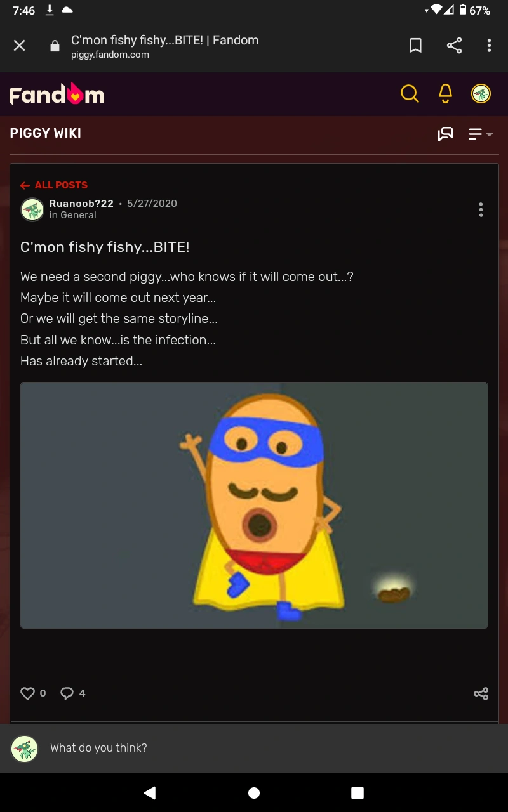
Task: Go back using ALL POSTS link
Action: coord(54,185)
